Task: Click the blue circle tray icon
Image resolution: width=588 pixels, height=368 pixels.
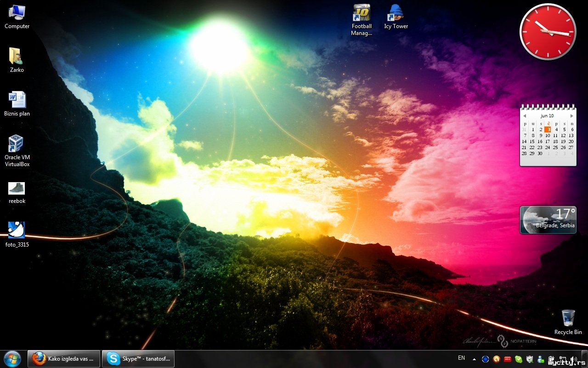Action: tap(485, 359)
